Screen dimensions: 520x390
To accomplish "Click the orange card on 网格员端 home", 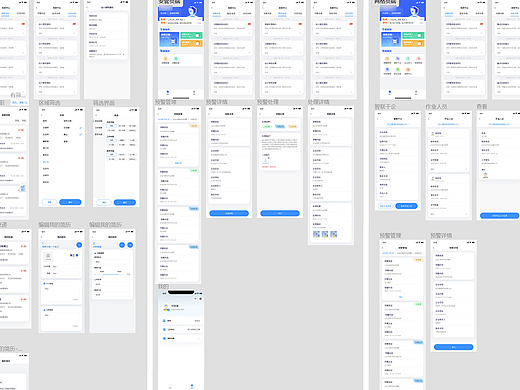I will pos(413,43).
